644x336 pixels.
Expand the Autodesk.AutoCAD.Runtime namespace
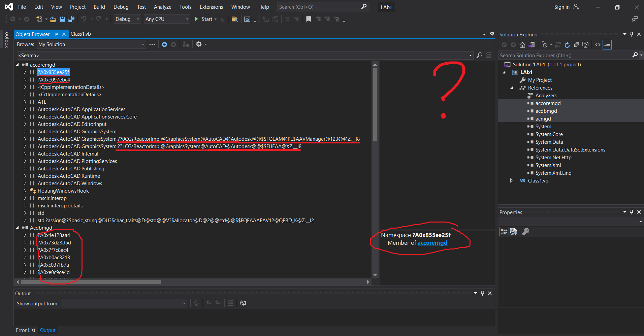pos(25,176)
